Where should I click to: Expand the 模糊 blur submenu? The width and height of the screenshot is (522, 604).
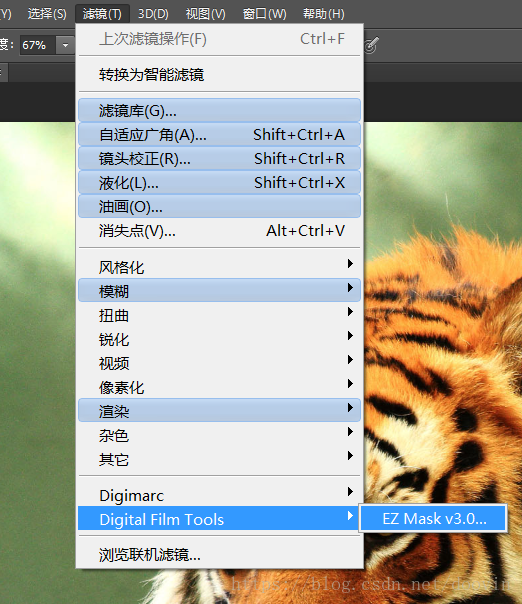(x=220, y=291)
